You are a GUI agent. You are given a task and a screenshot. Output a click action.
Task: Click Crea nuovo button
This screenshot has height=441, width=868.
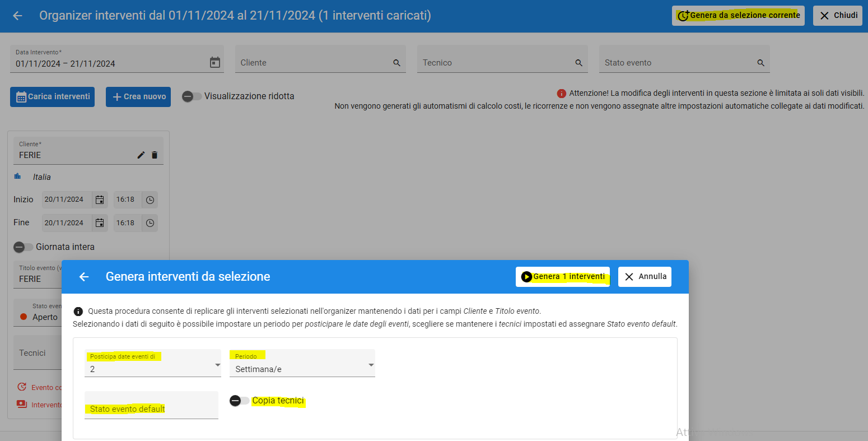[x=138, y=97]
